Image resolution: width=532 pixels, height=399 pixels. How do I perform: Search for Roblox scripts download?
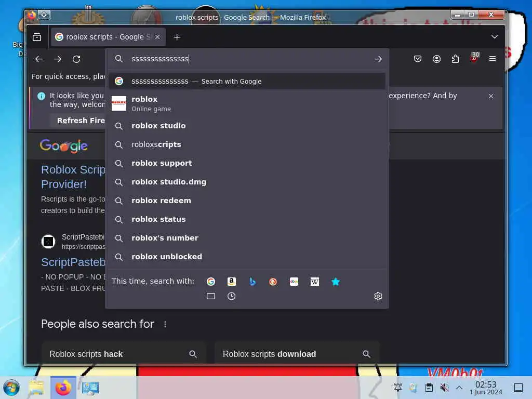tap(297, 354)
